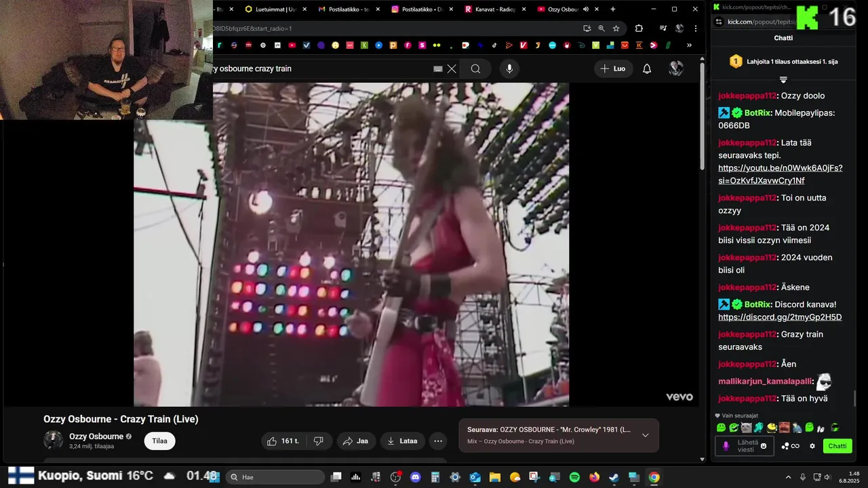Open the YouTube account avatar menu

point(676,68)
